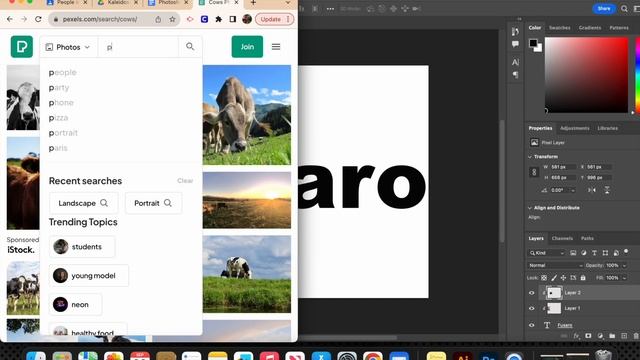Open the three-dots more options in Photoshop options bar
This screenshot has width=640, height=360.
(x=330, y=9)
